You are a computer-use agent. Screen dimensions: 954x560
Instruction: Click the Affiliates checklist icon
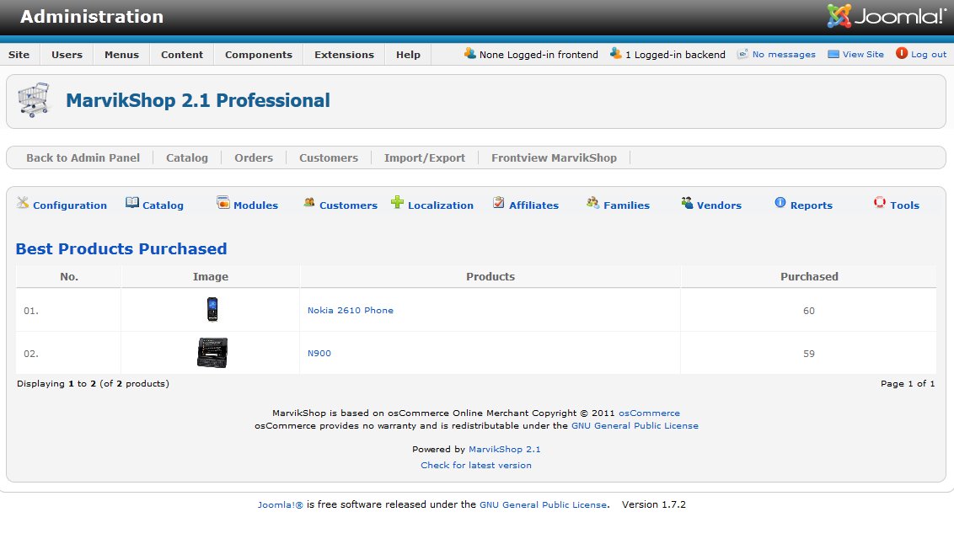pos(499,202)
